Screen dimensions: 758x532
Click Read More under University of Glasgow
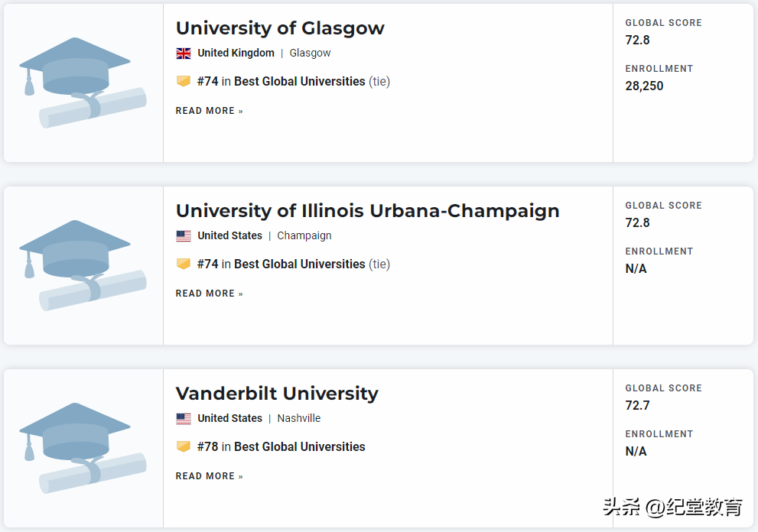click(x=209, y=111)
